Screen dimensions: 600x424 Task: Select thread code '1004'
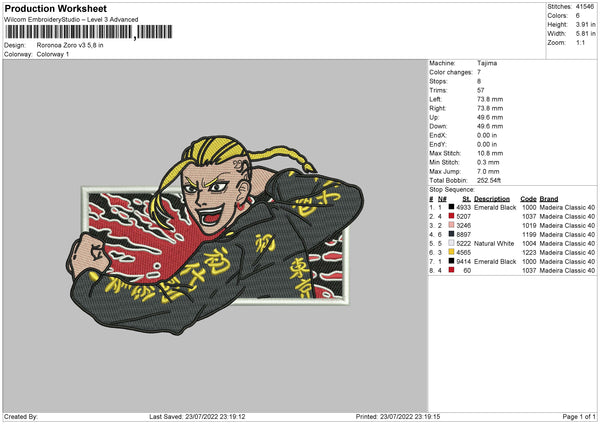click(529, 243)
